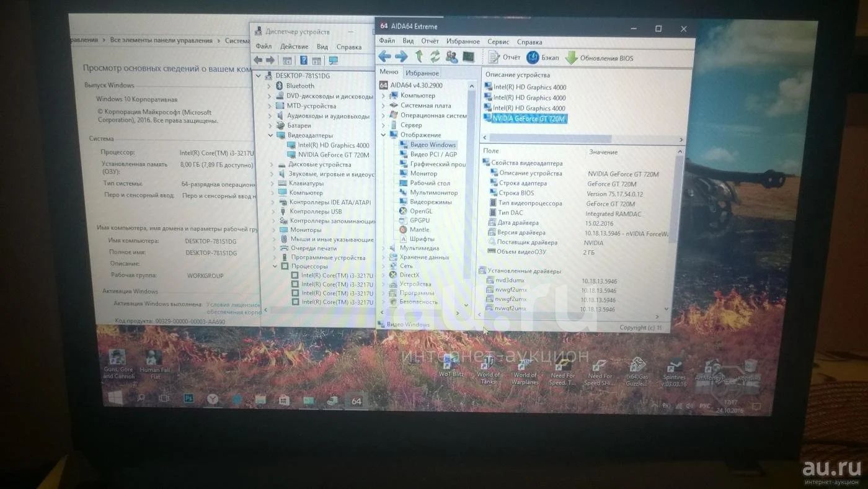
Task: Click the AIDA64 refresh icon
Action: tap(435, 56)
